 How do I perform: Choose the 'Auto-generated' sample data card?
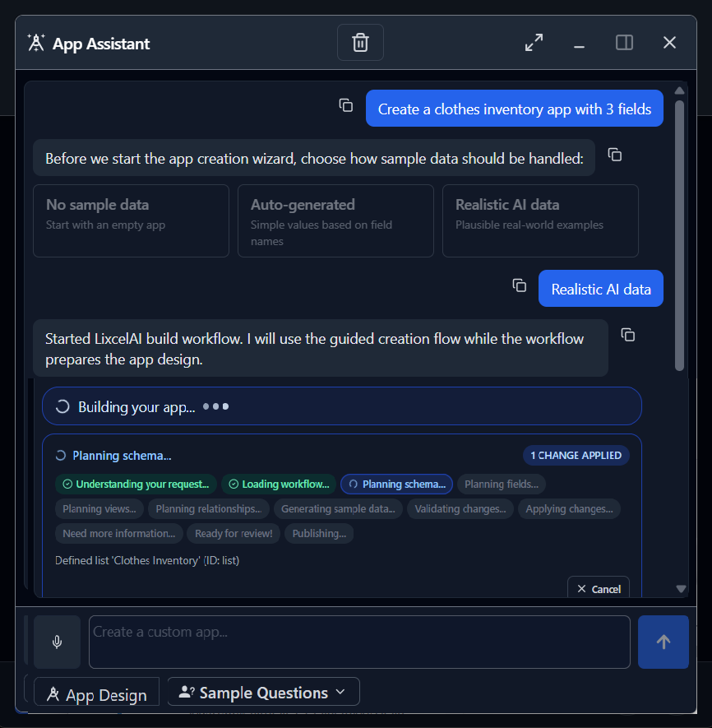coord(335,220)
